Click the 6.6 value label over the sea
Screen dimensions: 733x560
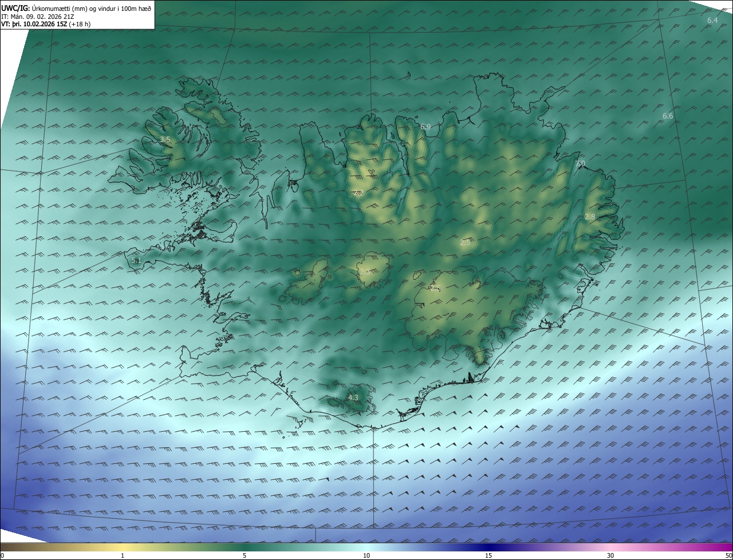coord(668,116)
